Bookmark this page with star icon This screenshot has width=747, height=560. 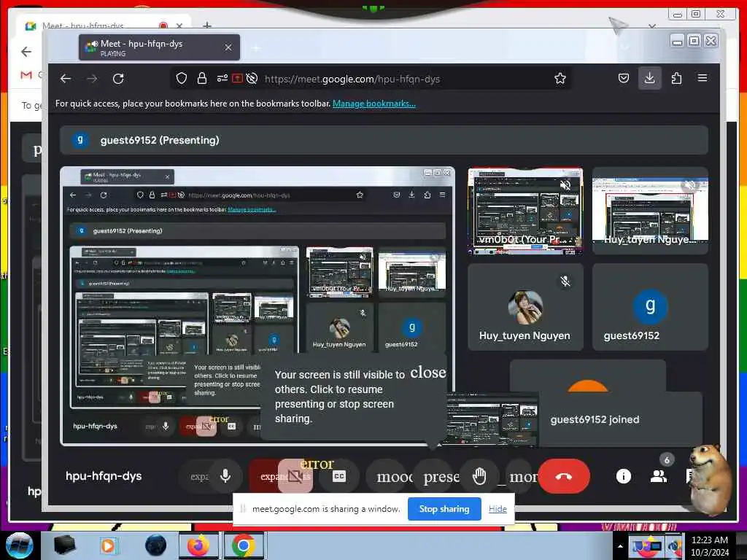560,79
